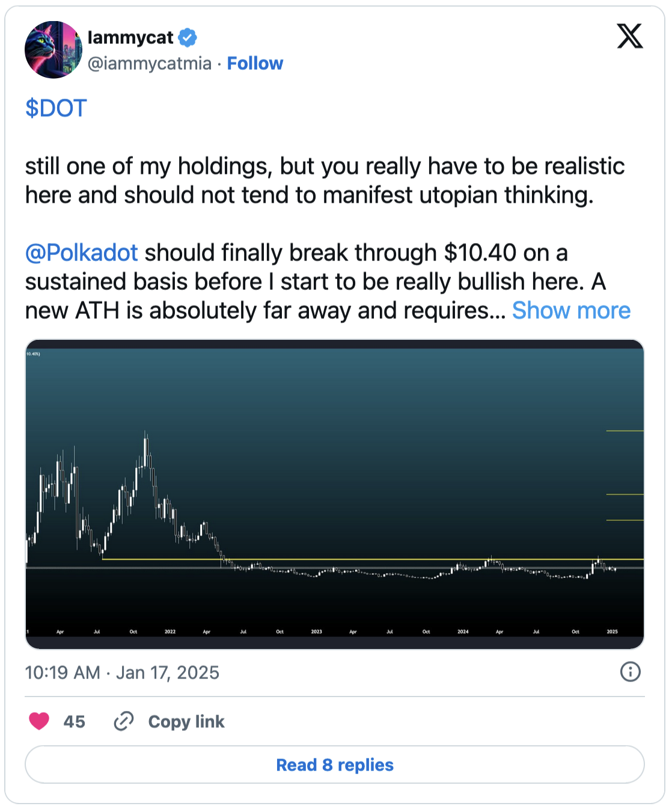Click the chain-link icon
This screenshot has width=672, height=812.
(x=124, y=721)
